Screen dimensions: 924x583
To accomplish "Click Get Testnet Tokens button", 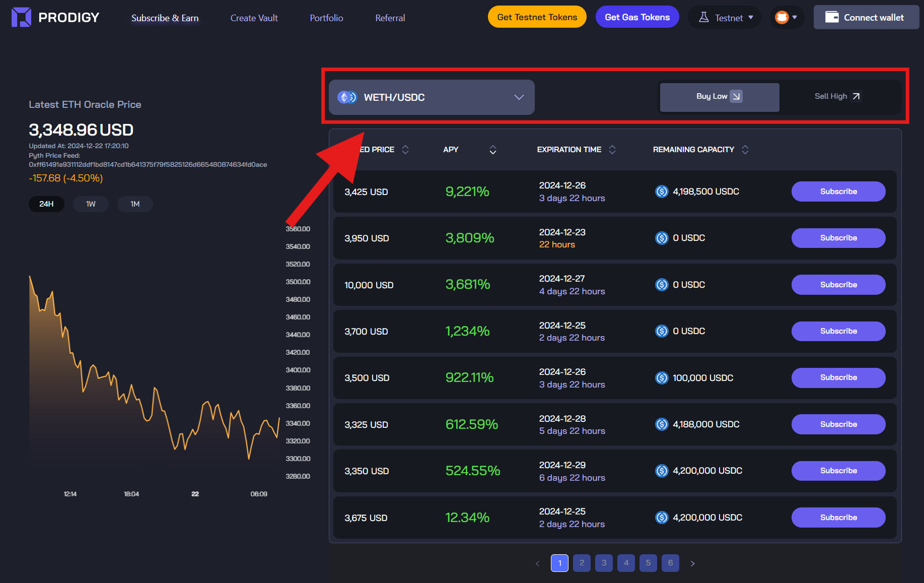I will pyautogui.click(x=537, y=17).
